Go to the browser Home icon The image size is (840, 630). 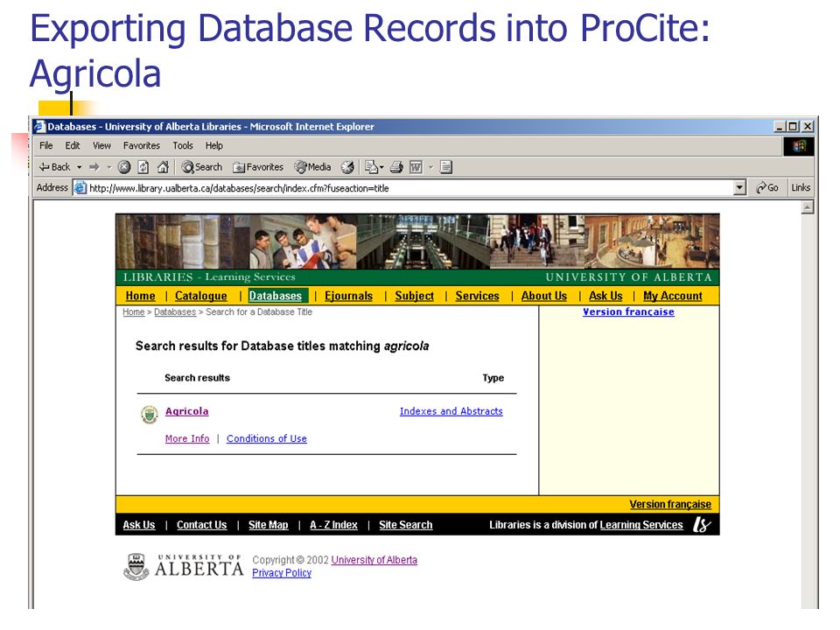tap(163, 167)
